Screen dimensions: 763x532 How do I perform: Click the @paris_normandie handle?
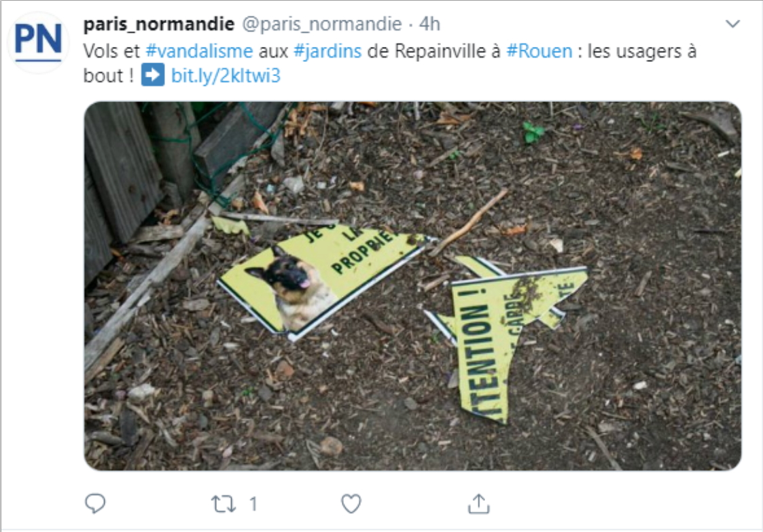[322, 24]
